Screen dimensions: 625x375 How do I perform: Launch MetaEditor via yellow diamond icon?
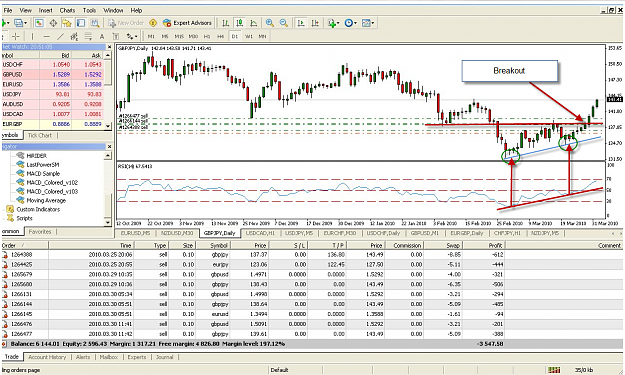[153, 23]
